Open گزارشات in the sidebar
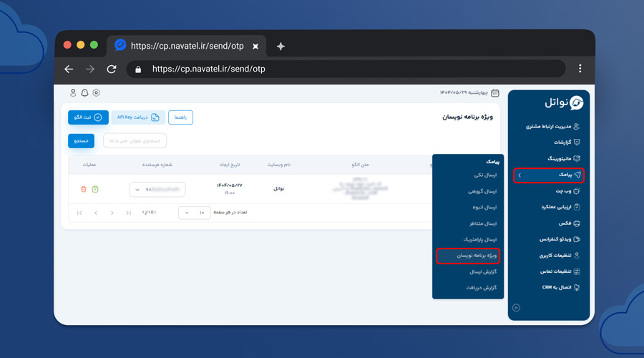Image resolution: width=644 pixels, height=358 pixels. click(566, 142)
